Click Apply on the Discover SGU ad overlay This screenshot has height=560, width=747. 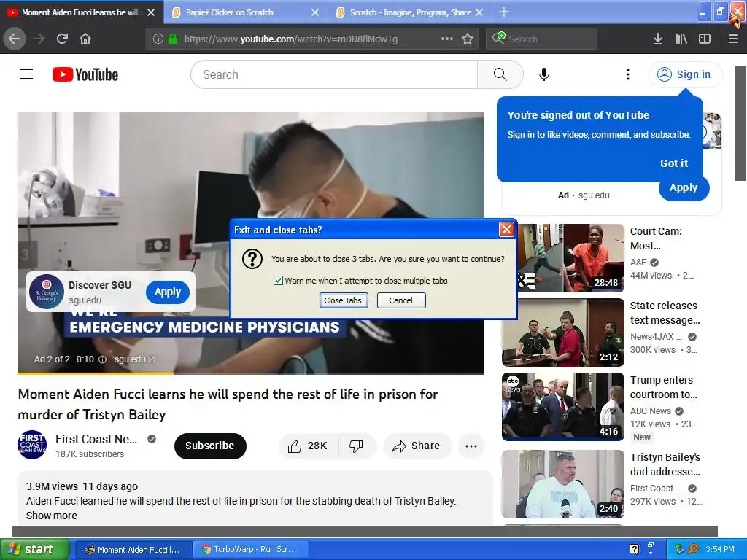click(168, 292)
